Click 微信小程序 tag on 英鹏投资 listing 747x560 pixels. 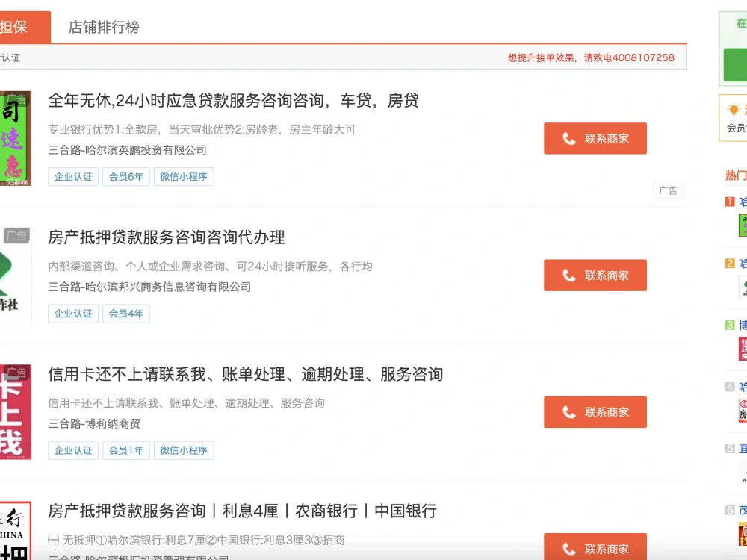tap(184, 177)
